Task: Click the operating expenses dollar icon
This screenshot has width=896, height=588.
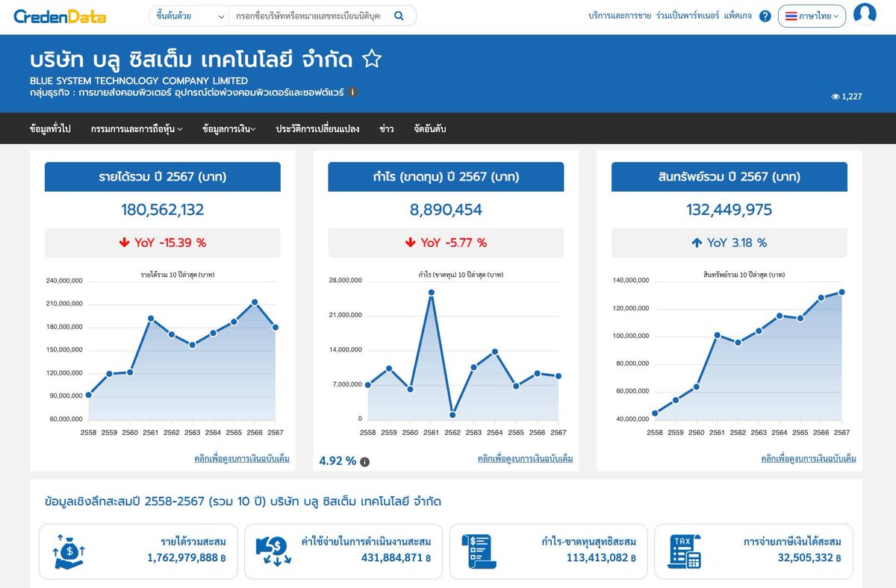Action: pyautogui.click(x=273, y=551)
